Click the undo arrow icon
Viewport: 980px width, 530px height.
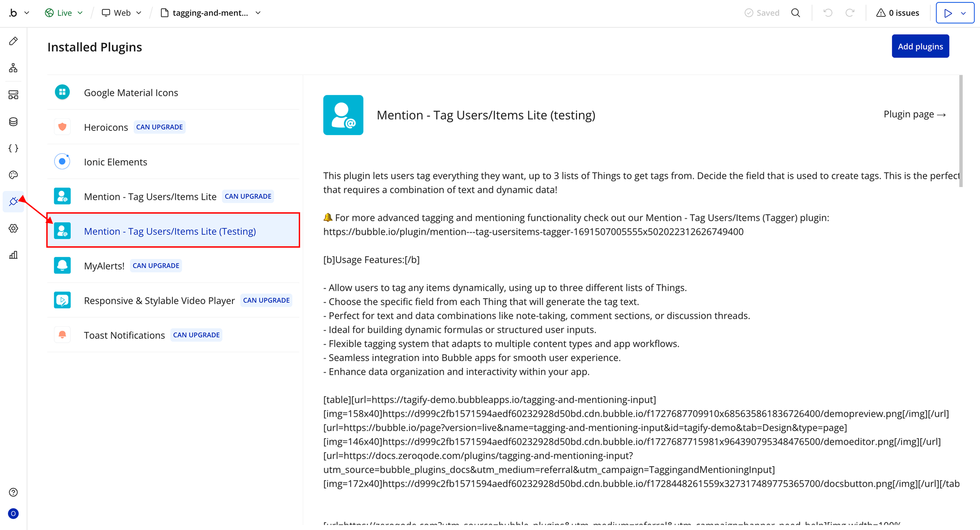(x=828, y=13)
